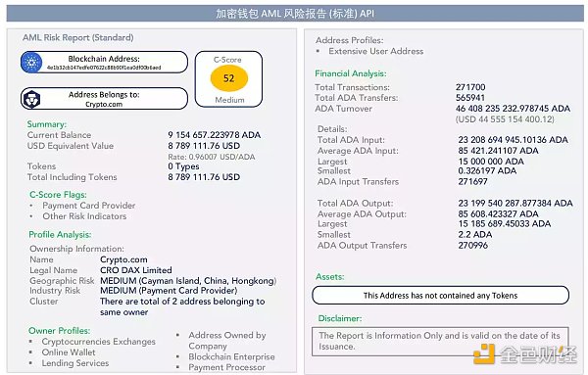
Task: Click the Disclaimer text box
Action: tap(440, 341)
